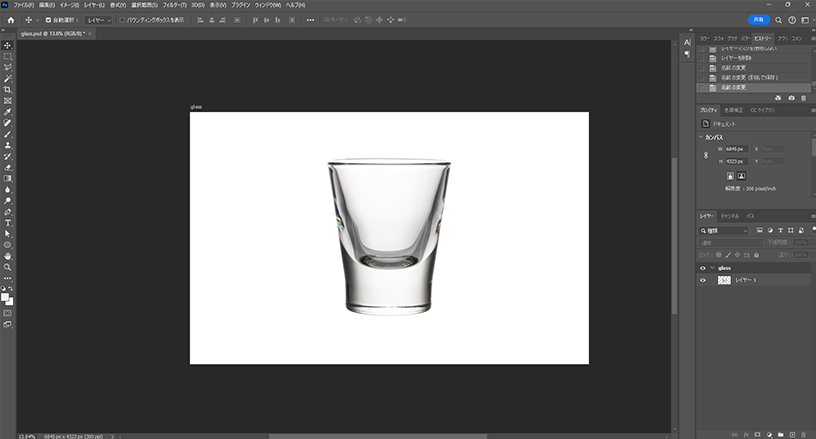The image size is (816, 439).
Task: Click the foreground color swatch
Action: (6, 296)
